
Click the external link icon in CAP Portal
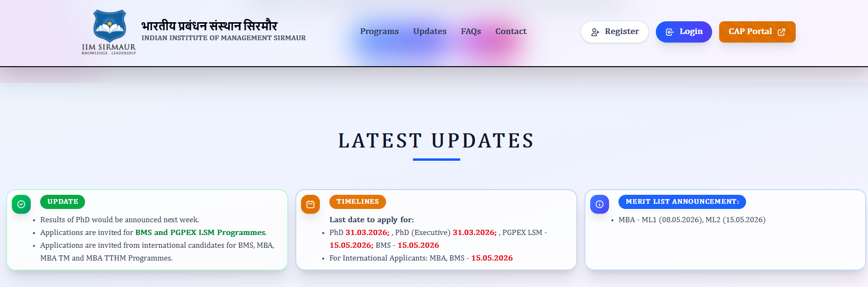[782, 32]
